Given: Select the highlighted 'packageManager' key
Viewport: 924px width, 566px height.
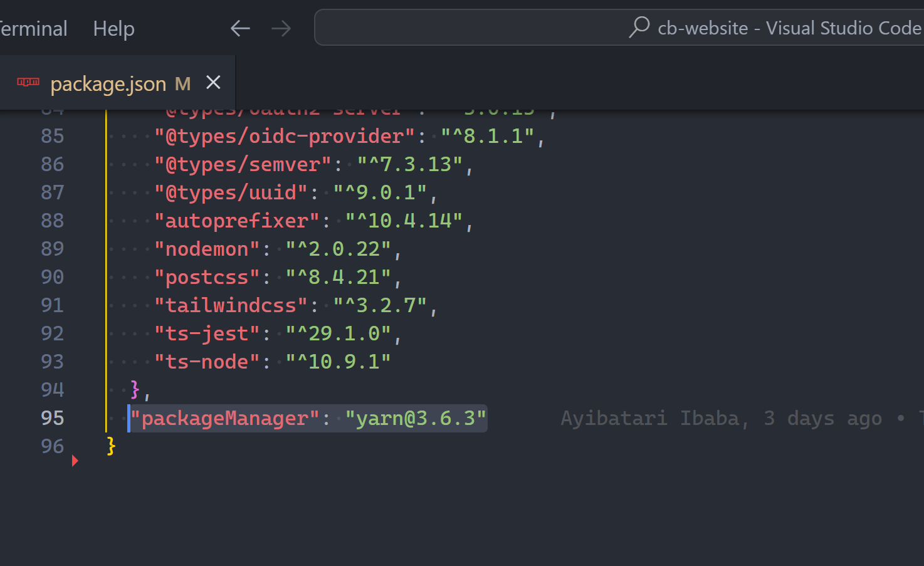Looking at the screenshot, I should pyautogui.click(x=223, y=417).
